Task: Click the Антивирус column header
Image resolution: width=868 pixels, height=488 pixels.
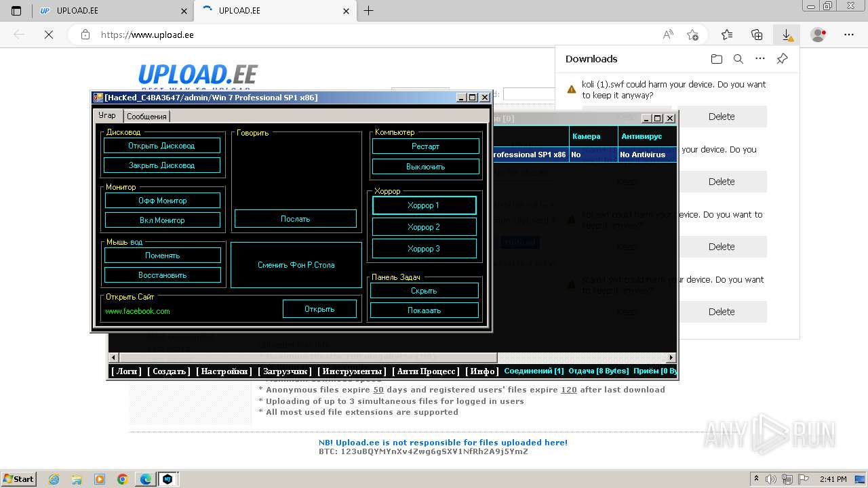Action: click(647, 136)
